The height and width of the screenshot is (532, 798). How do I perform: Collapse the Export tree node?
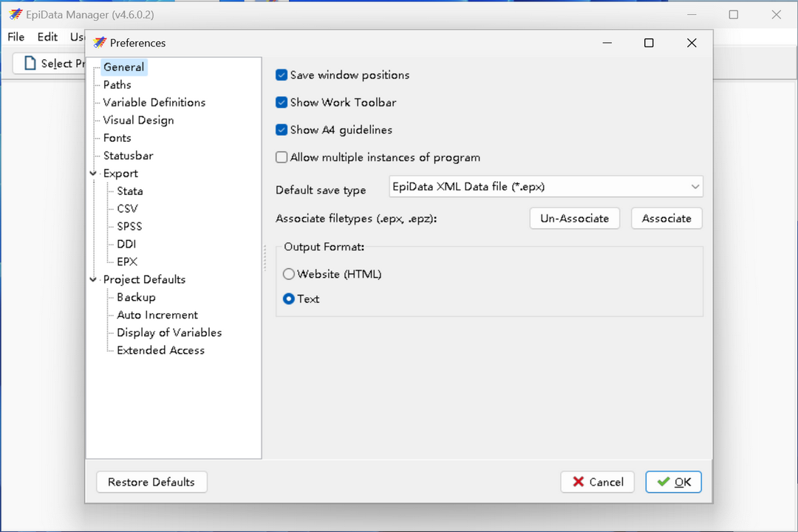(94, 174)
